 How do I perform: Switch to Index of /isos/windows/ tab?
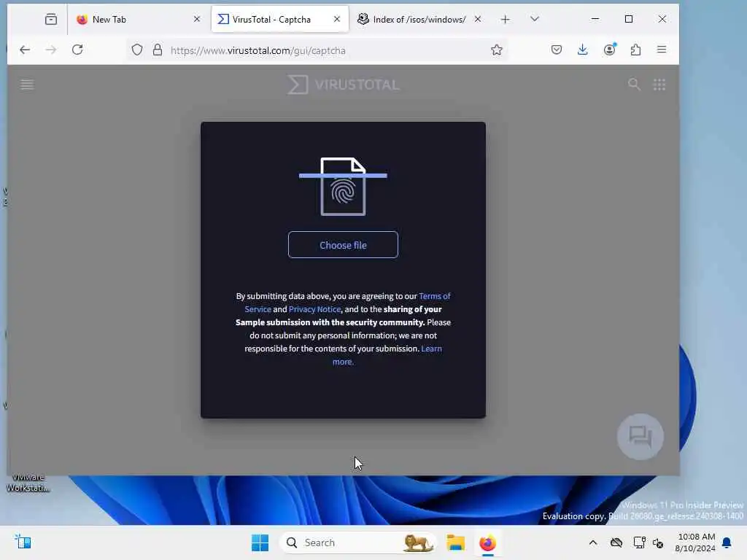click(x=419, y=20)
